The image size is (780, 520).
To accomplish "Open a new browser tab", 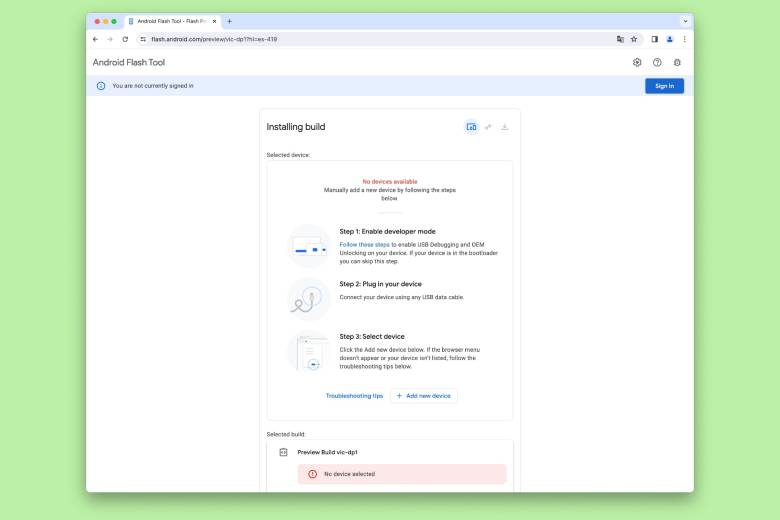I will (229, 21).
